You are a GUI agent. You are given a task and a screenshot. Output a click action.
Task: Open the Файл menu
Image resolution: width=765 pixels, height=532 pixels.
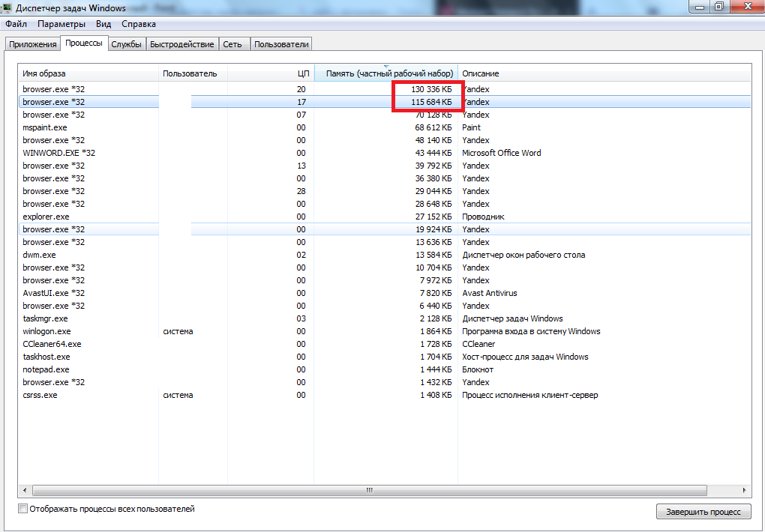[16, 24]
